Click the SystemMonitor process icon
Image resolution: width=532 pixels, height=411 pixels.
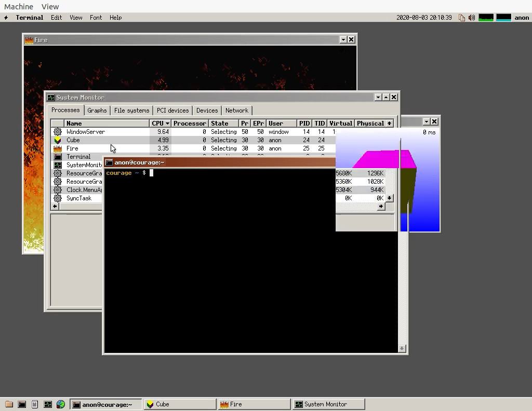58,165
